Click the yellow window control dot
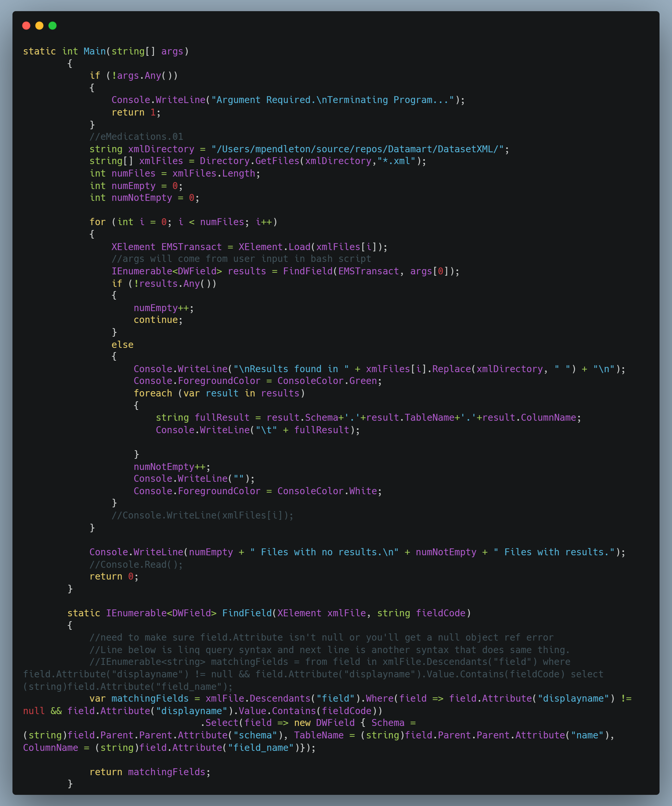The image size is (672, 806). tap(39, 26)
